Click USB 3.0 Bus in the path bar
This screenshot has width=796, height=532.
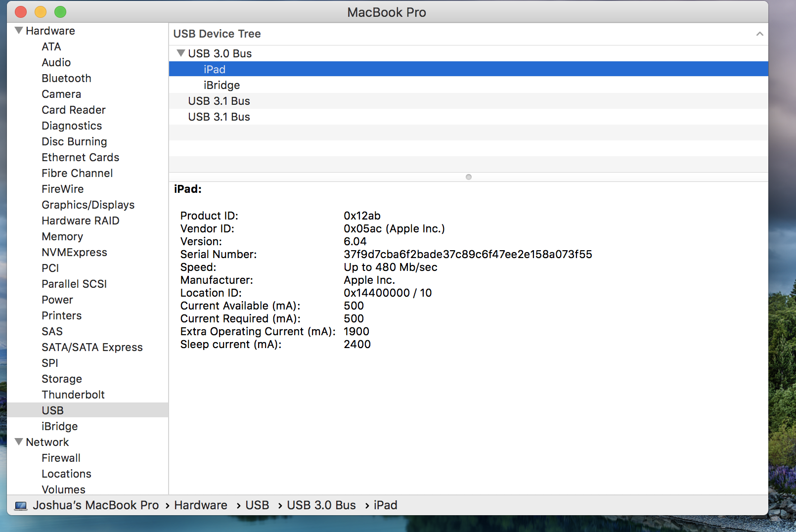pyautogui.click(x=321, y=505)
